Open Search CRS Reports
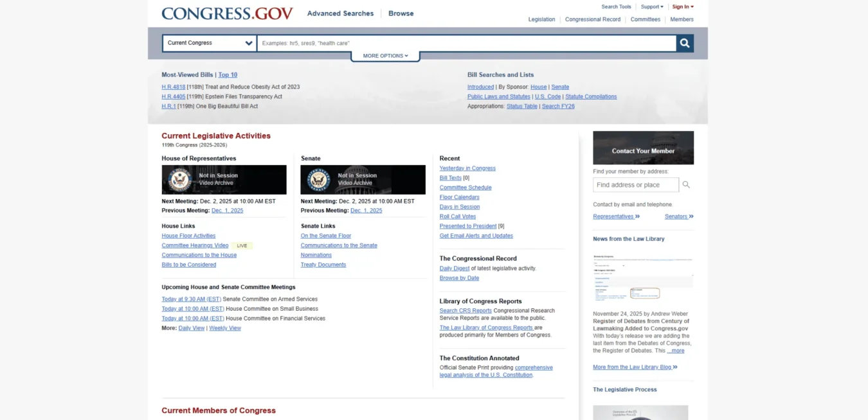Viewport: 868px width, 420px height. click(x=466, y=311)
